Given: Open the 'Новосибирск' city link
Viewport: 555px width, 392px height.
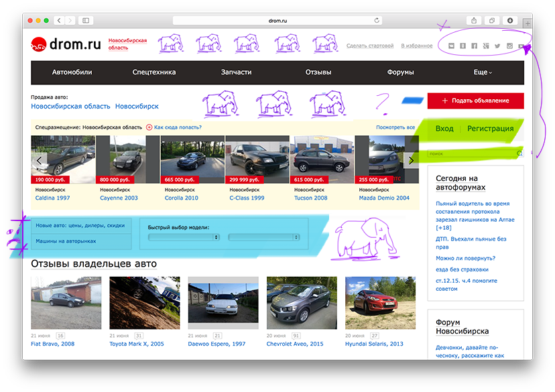Looking at the screenshot, I should pos(137,107).
